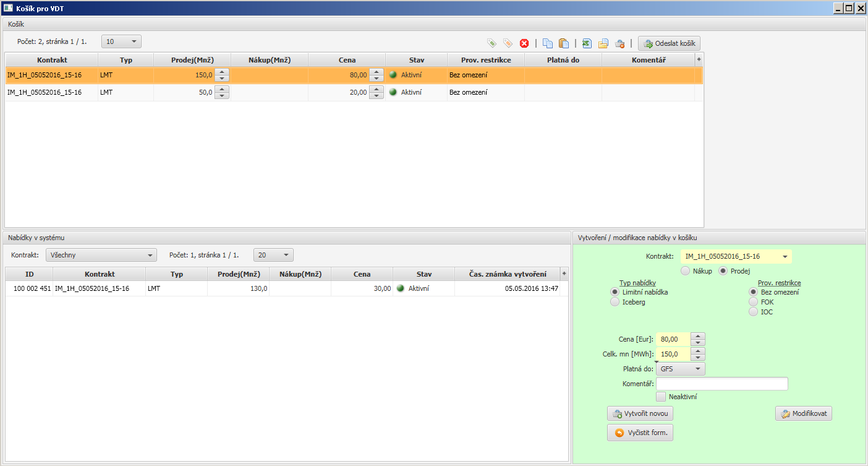Viewport: 868px width, 466px height.
Task: Click the plus icon at Nabídky table header
Action: [564, 274]
